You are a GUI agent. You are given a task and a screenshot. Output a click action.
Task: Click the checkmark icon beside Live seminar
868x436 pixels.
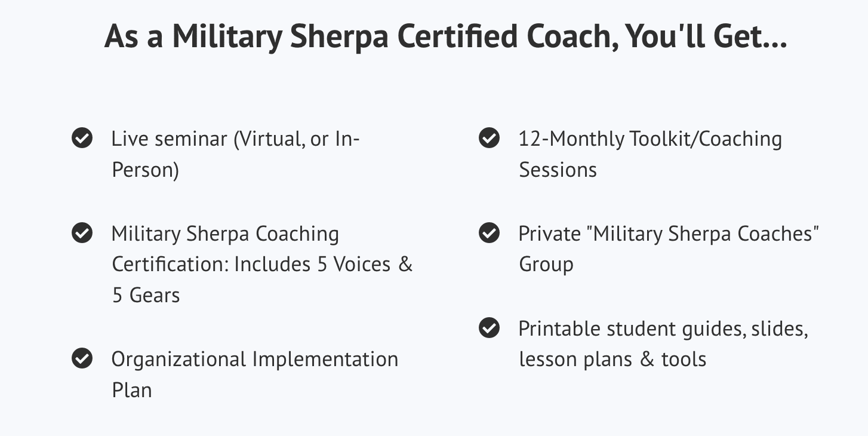[x=82, y=138]
